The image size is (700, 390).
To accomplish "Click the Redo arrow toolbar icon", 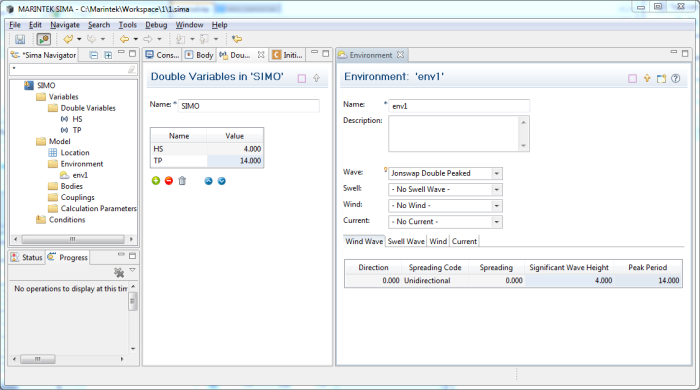I will click(92, 39).
